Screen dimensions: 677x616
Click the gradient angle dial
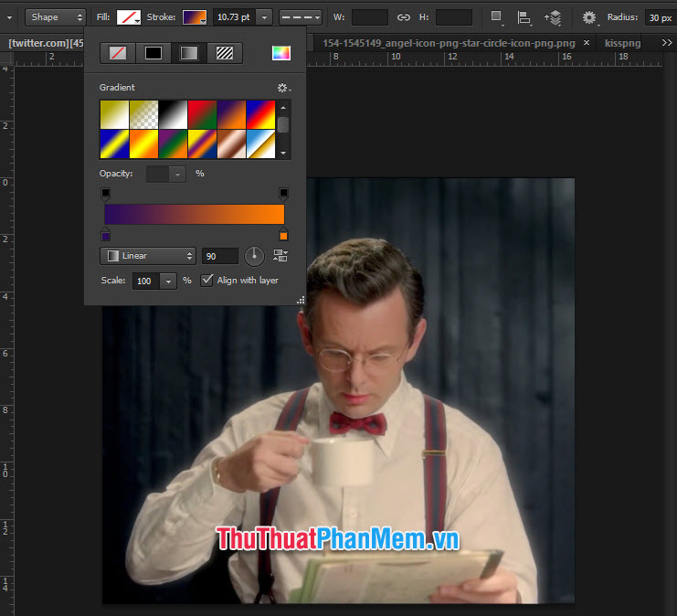(x=254, y=256)
